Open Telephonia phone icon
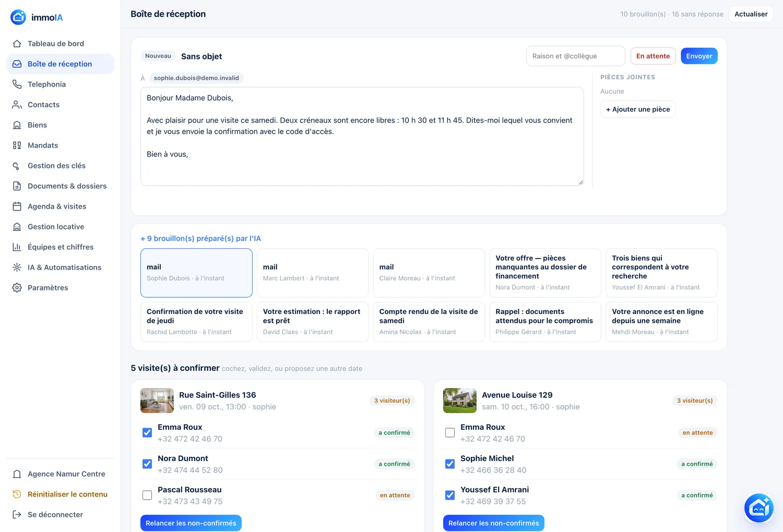This screenshot has width=783, height=532. point(17,84)
